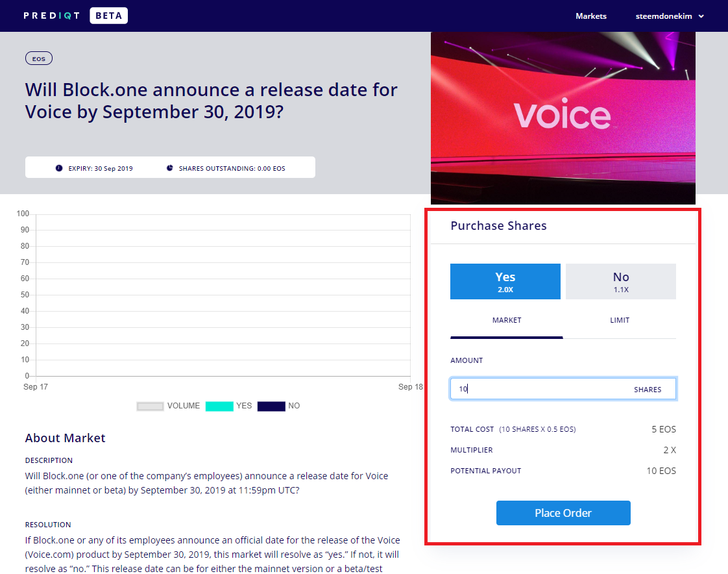The width and height of the screenshot is (728, 574).
Task: Click the Place Order button
Action: [563, 513]
